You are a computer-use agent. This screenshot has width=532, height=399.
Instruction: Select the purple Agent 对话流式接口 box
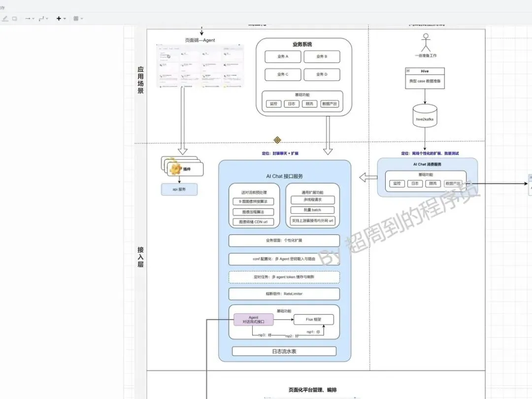tap(254, 320)
